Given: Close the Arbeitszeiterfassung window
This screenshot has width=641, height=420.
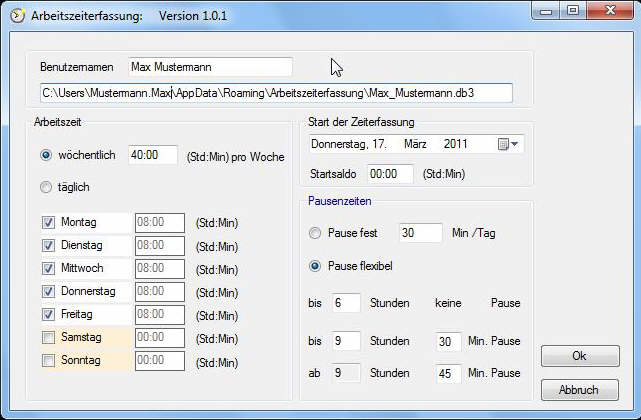Looking at the screenshot, I should 610,11.
